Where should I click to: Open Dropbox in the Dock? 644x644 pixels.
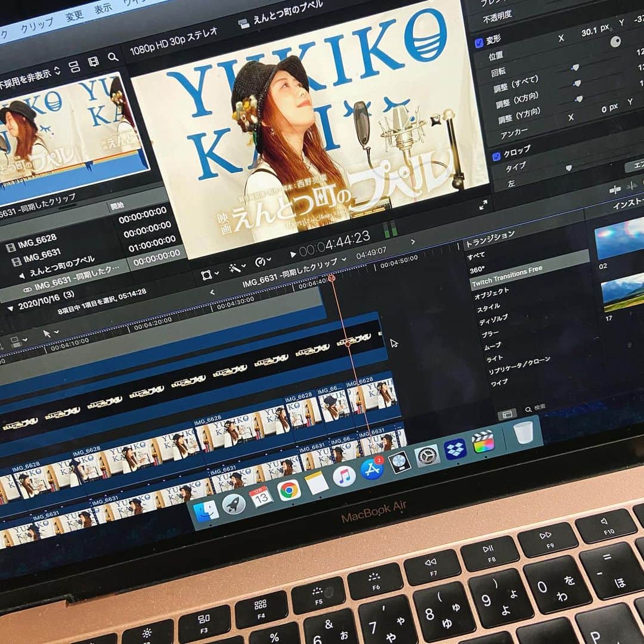pos(455,449)
